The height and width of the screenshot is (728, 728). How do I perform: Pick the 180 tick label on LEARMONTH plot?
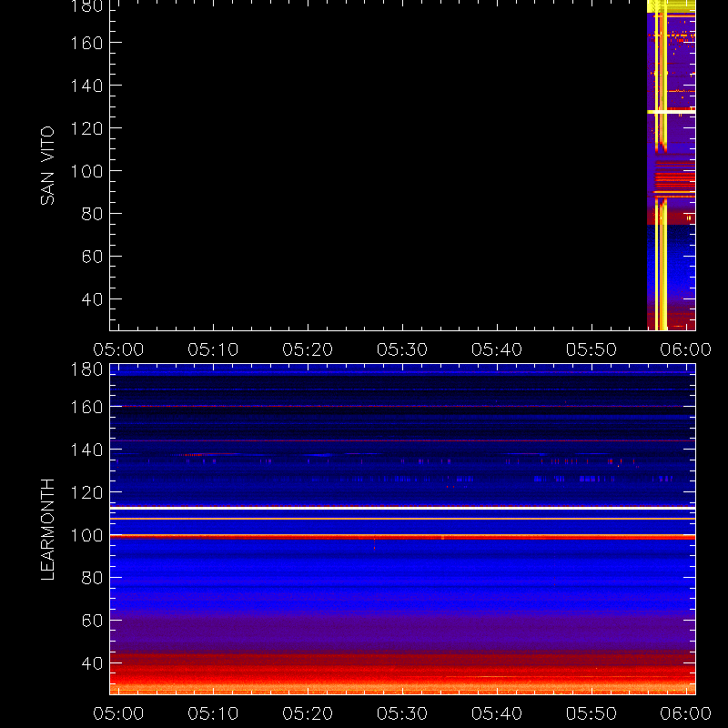(86, 369)
